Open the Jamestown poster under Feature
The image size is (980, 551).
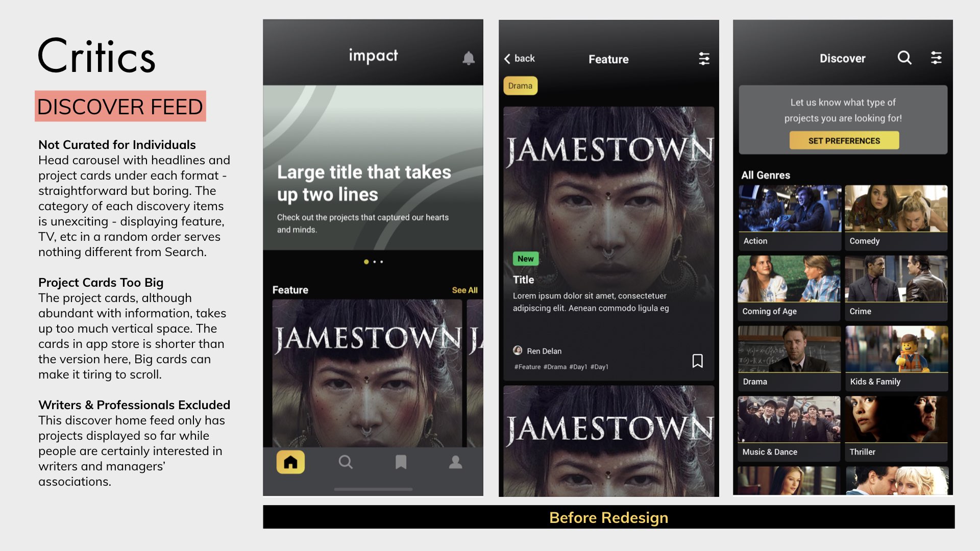coord(366,372)
